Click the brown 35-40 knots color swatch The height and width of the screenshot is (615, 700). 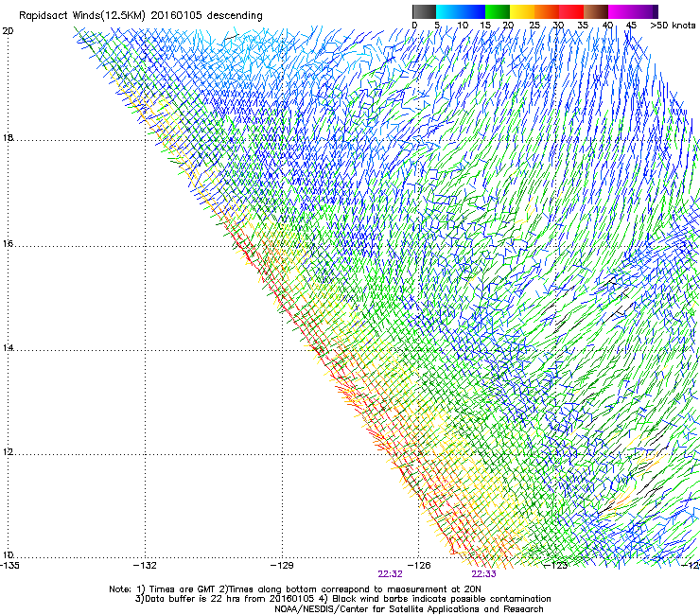(596, 11)
